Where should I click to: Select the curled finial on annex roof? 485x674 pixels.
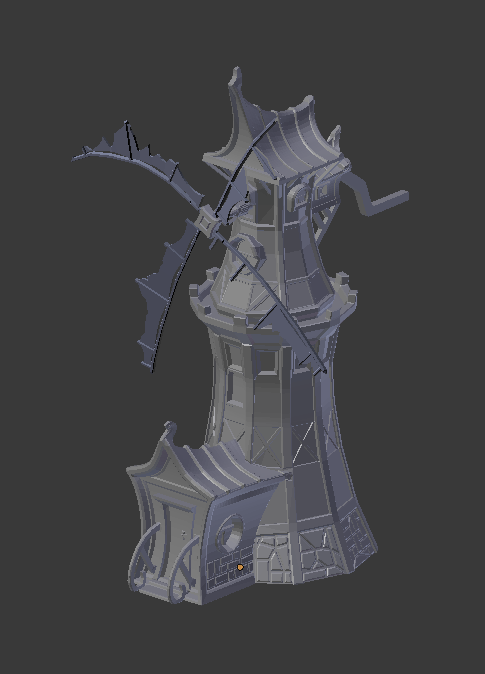tap(169, 429)
